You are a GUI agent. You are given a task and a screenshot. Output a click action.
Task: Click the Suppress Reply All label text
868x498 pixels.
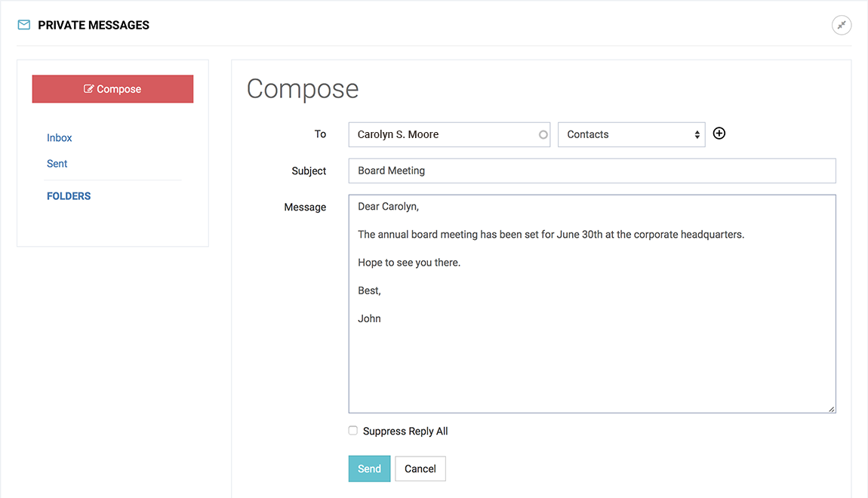click(x=405, y=432)
